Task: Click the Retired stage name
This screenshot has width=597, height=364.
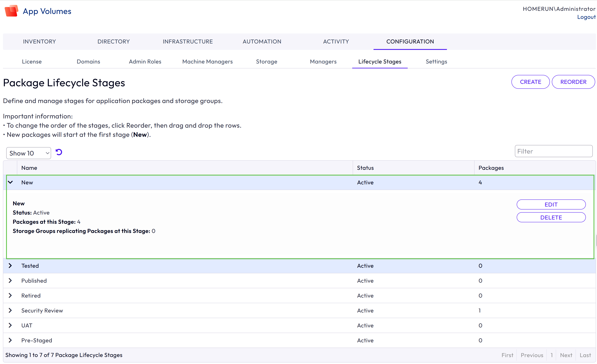Action: click(31, 295)
